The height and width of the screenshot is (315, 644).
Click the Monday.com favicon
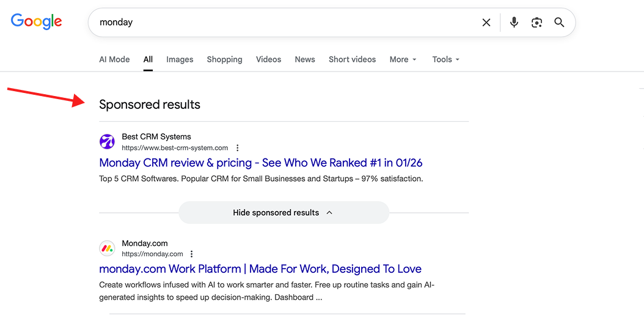(x=107, y=248)
